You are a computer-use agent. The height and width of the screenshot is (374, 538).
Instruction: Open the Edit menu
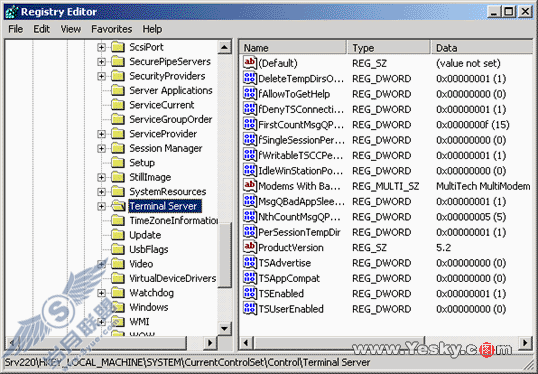(41, 29)
